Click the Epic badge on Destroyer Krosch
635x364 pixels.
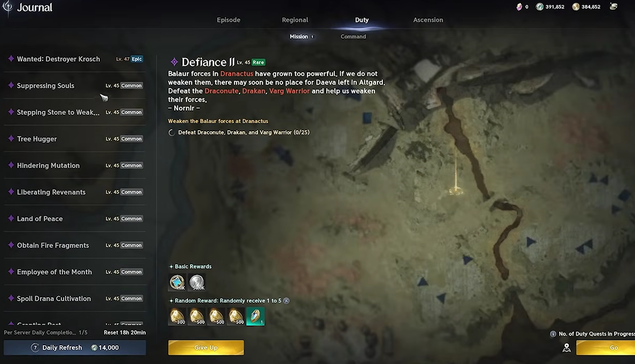[x=137, y=59]
